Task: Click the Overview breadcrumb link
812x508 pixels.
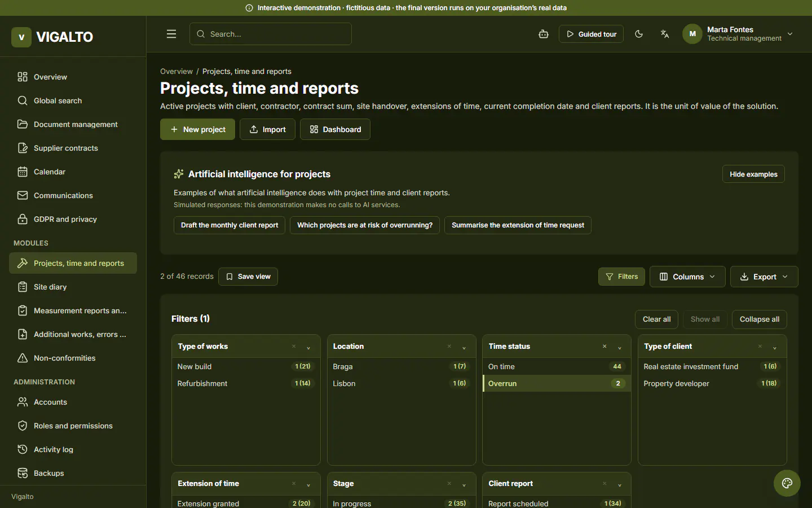Action: pos(176,71)
